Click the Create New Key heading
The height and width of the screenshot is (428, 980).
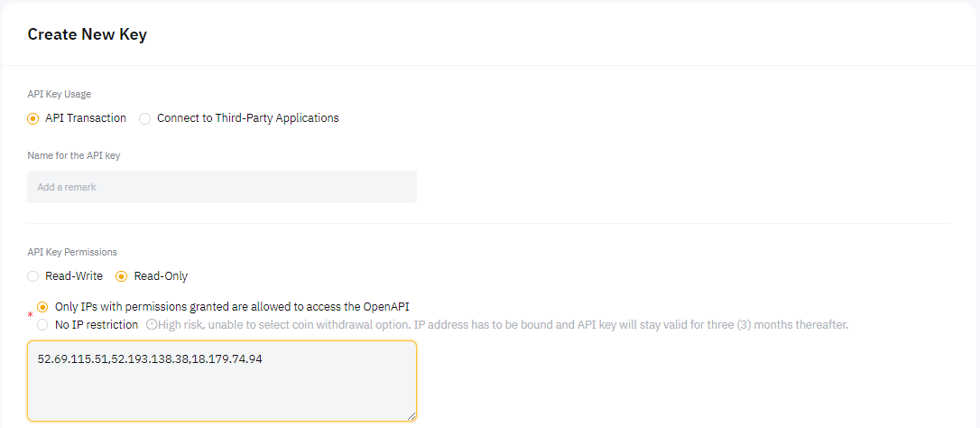pos(87,34)
